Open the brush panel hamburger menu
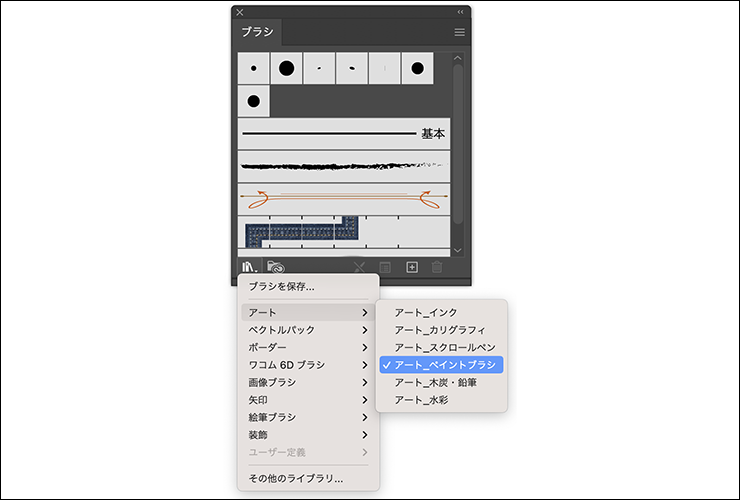 [460, 33]
